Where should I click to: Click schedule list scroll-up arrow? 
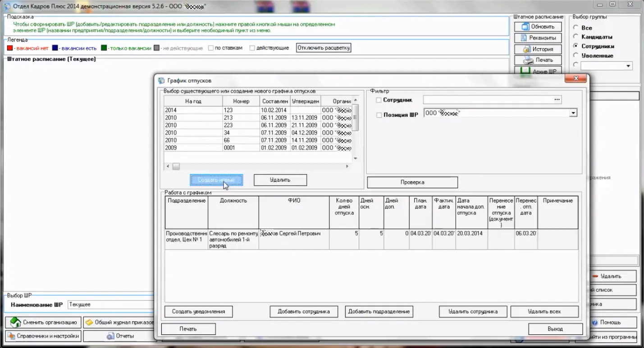pyautogui.click(x=355, y=100)
